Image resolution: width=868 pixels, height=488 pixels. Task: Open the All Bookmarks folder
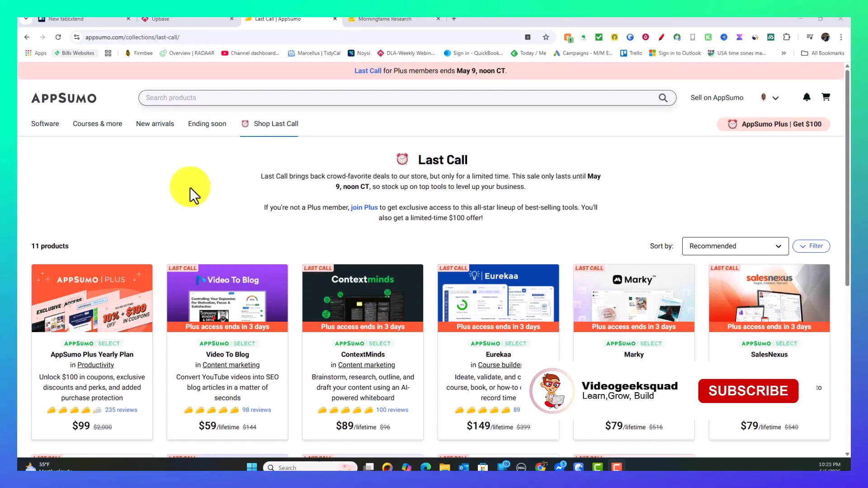[x=823, y=53]
